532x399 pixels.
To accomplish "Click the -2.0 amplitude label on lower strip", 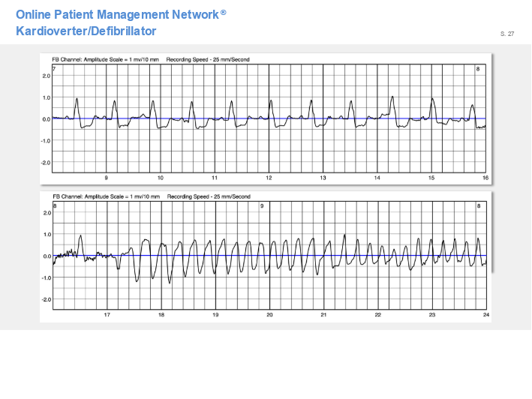I will 47,299.
